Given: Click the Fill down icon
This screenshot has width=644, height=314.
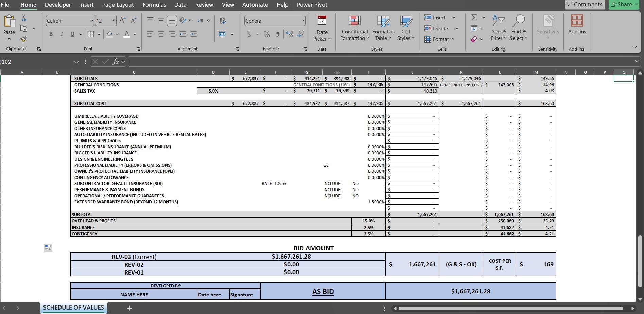Looking at the screenshot, I should pos(474,28).
